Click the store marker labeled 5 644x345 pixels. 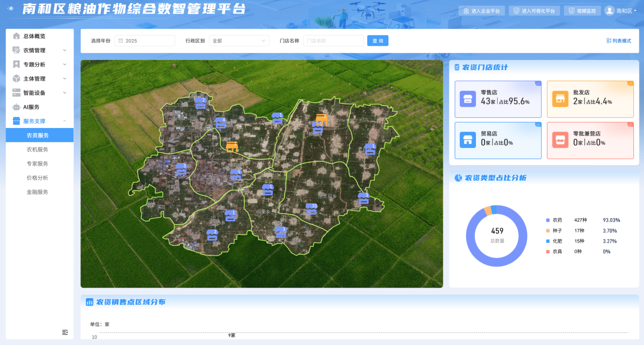pyautogui.click(x=235, y=175)
